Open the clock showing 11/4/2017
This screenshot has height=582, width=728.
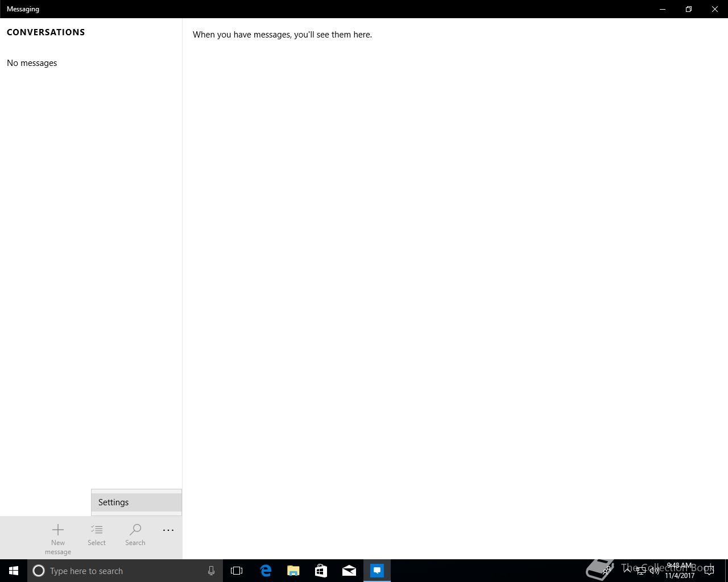(680, 571)
